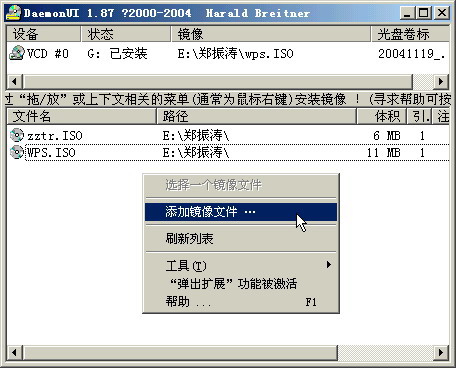Click the file list horizontal scrollbar thumb
This screenshot has width=456, height=368.
coord(180,353)
